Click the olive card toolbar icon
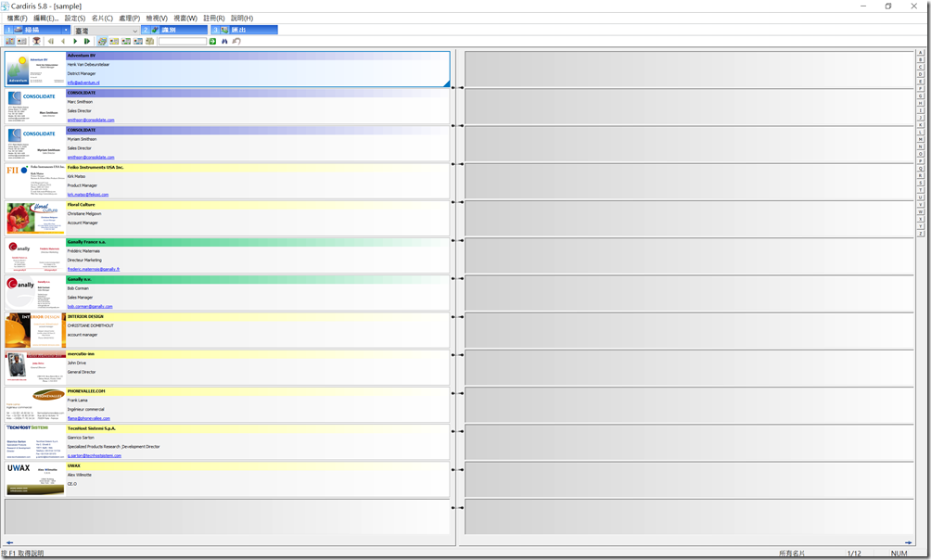The width and height of the screenshot is (931, 560). [149, 41]
